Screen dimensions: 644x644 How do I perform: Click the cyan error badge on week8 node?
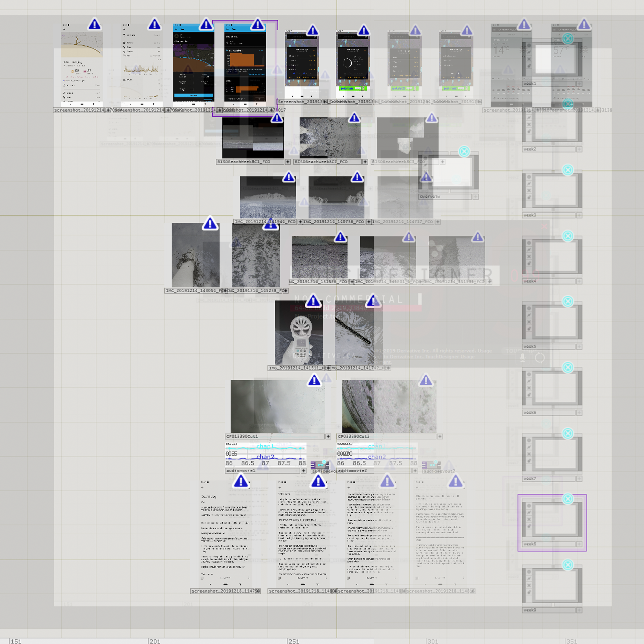[568, 499]
